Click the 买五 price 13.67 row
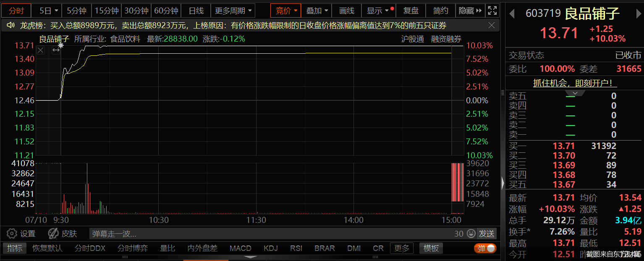The width and height of the screenshot is (644, 261). coord(575,184)
